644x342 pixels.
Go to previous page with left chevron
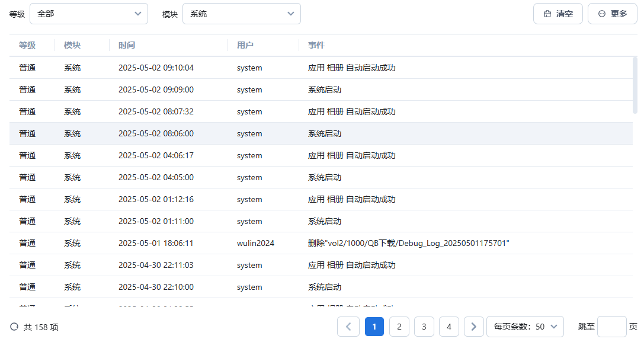point(348,327)
